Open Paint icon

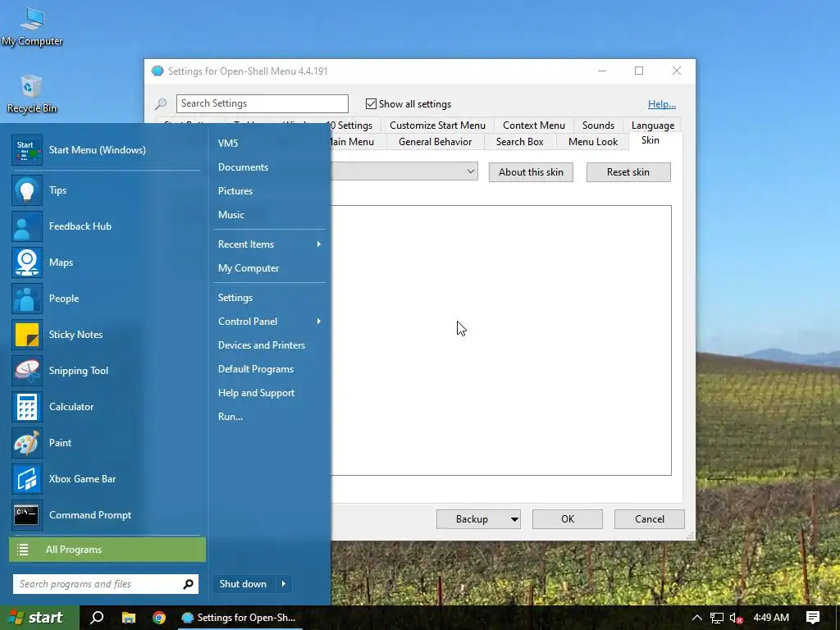(x=27, y=442)
